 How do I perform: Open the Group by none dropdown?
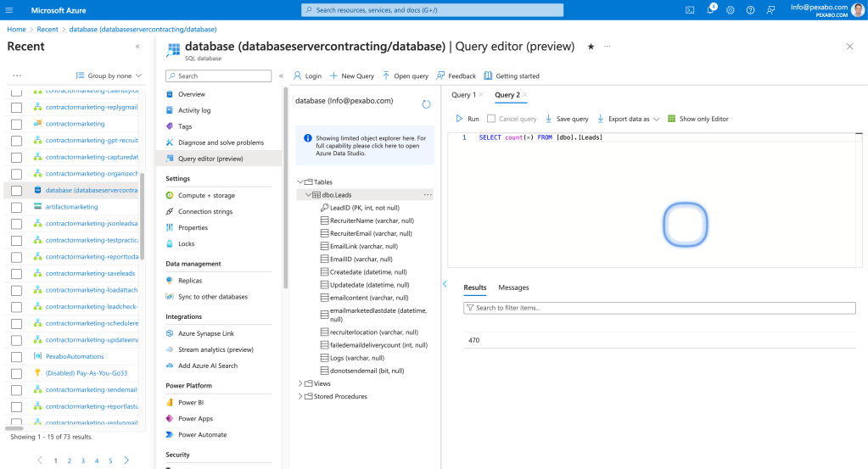tap(109, 75)
